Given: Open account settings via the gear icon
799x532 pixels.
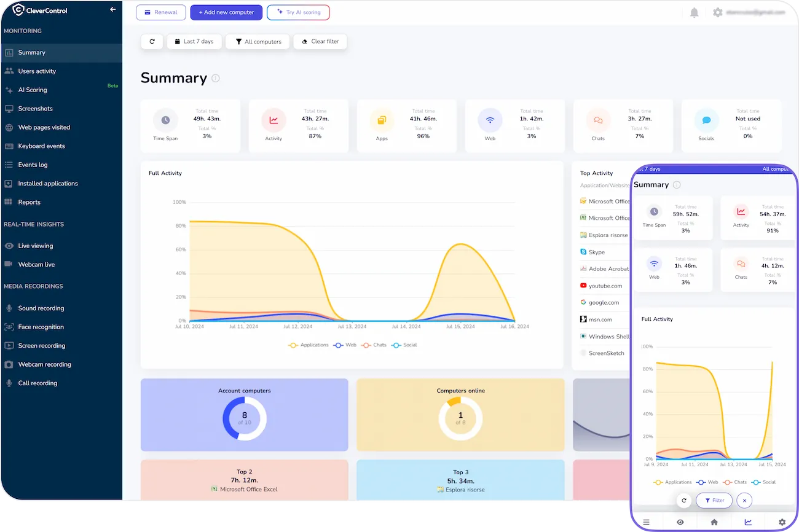Looking at the screenshot, I should pyautogui.click(x=717, y=12).
